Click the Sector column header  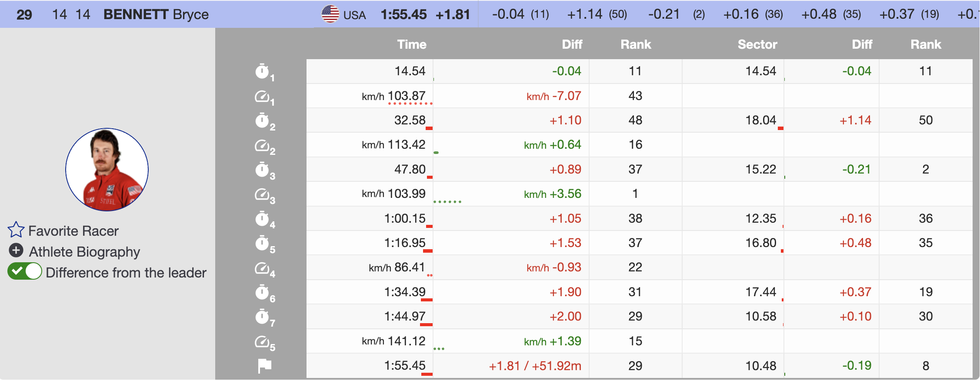point(757,44)
